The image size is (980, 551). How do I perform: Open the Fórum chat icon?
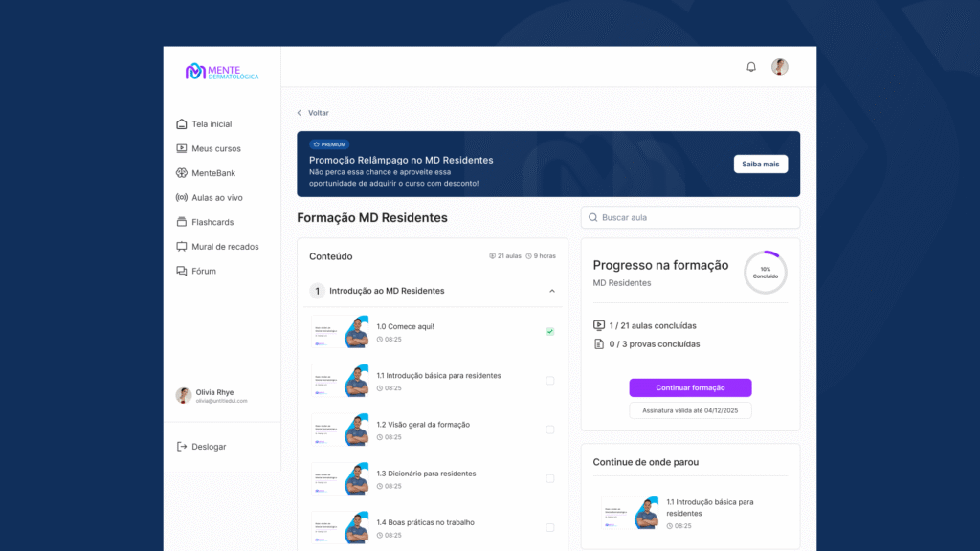[182, 272]
